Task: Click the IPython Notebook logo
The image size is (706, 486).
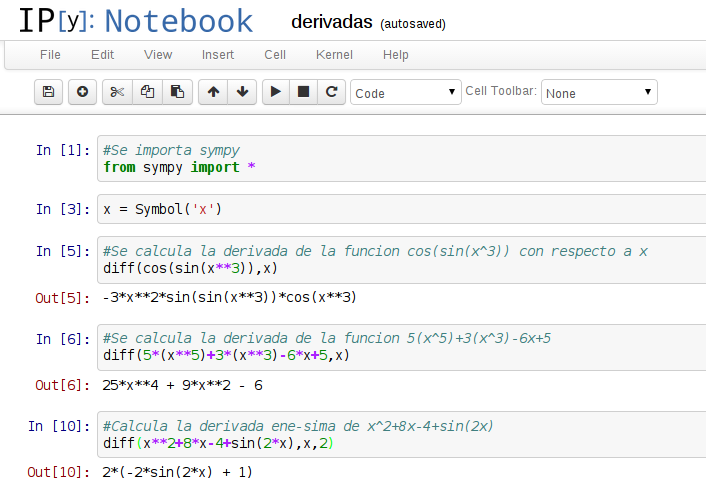Action: (135, 21)
